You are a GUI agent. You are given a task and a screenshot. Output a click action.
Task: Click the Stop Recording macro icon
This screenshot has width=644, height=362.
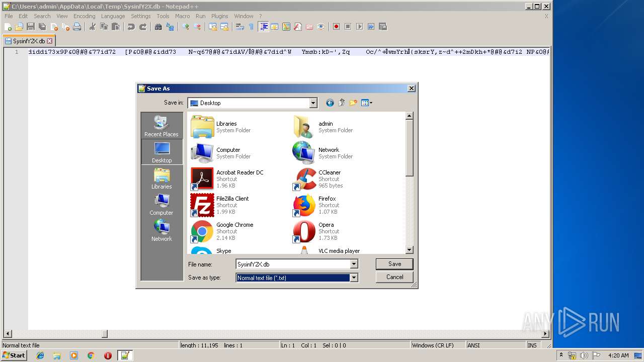348,27
